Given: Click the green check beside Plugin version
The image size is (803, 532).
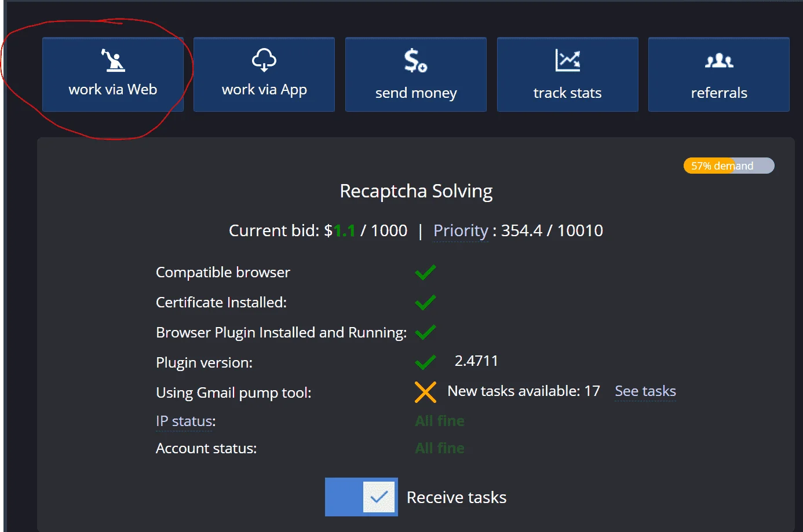Looking at the screenshot, I should click(x=425, y=362).
